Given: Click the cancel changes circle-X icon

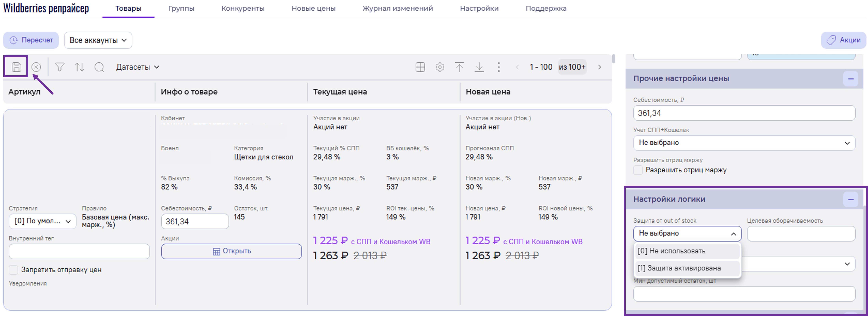Looking at the screenshot, I should point(36,67).
